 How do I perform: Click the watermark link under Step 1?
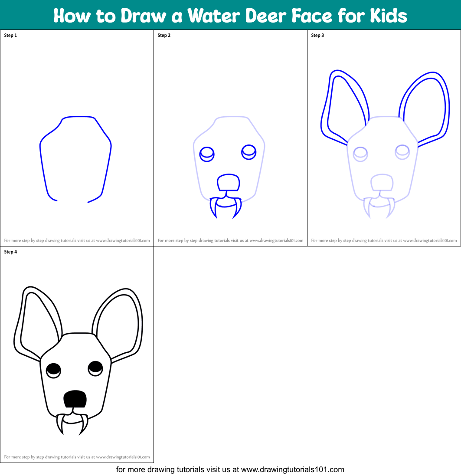pos(77,240)
